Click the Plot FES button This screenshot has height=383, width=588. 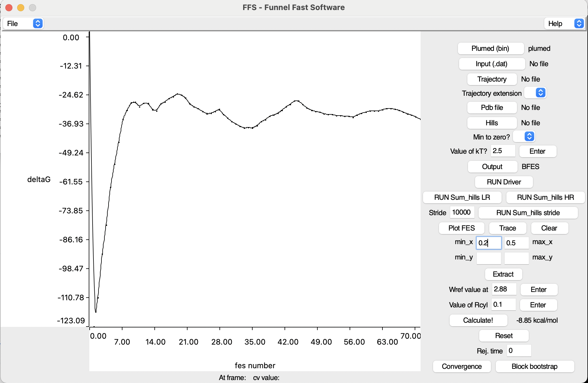click(x=461, y=228)
